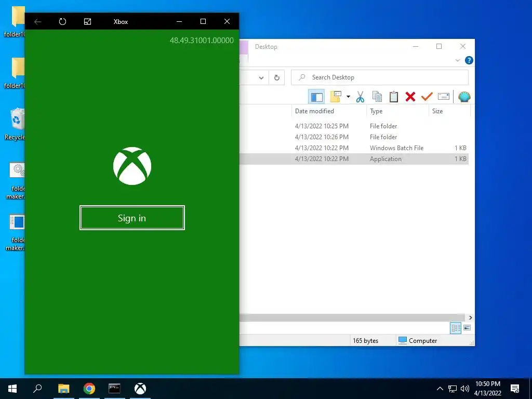Expand the Explorer ribbon chevron

[x=457, y=60]
